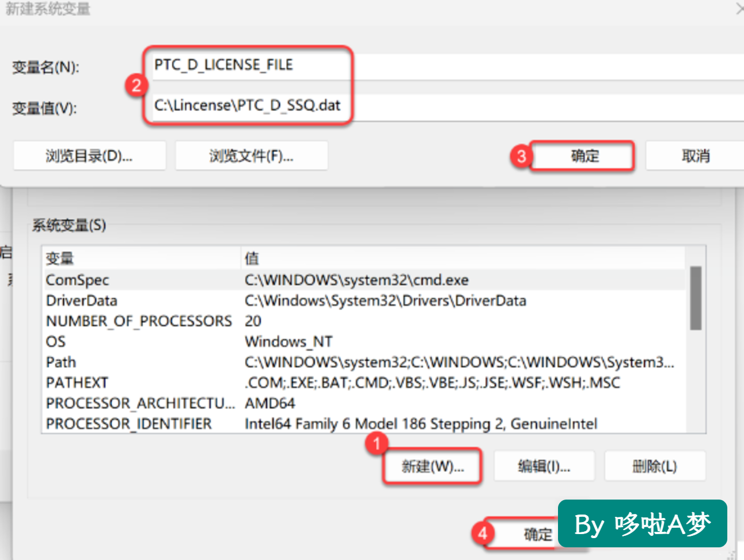Select the DriverData variable row
The height and width of the screenshot is (560, 744).
[364, 301]
